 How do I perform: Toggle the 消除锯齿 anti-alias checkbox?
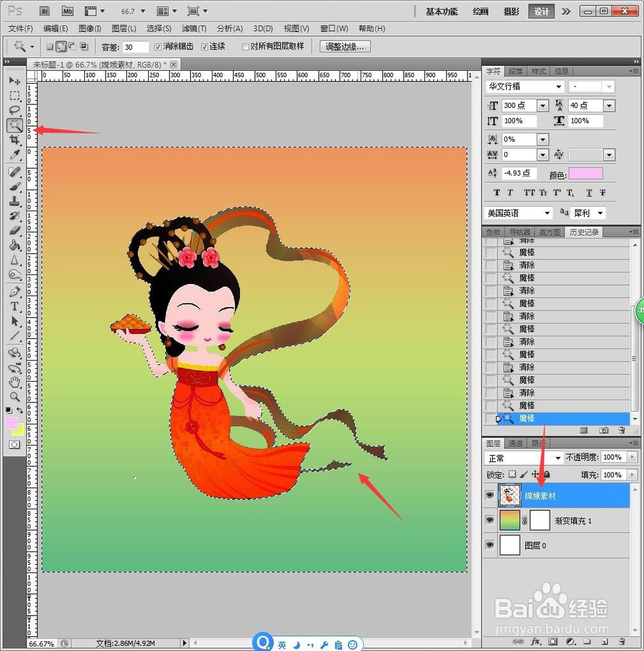tap(158, 46)
